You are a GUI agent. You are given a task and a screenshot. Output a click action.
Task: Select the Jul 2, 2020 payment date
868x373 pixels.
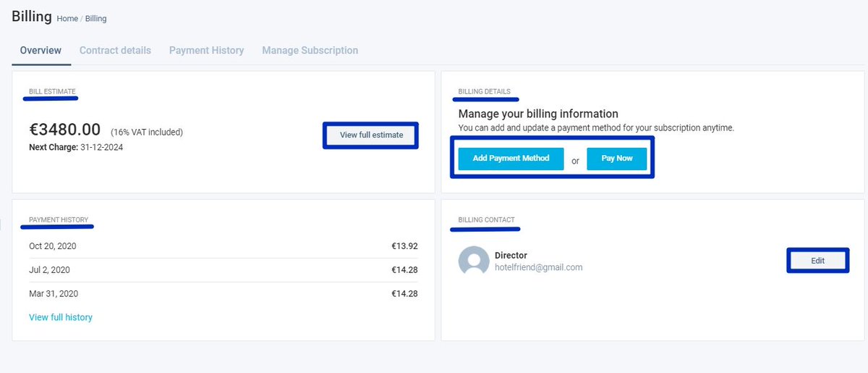point(49,270)
